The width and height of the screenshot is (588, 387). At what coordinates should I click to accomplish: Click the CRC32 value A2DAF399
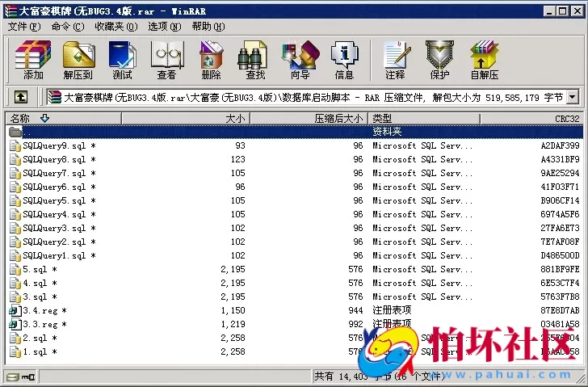coord(560,145)
